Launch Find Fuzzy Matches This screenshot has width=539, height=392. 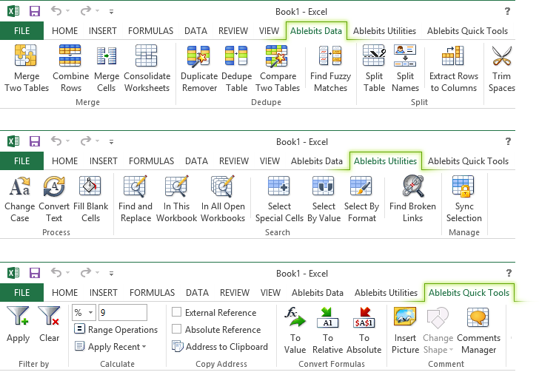point(329,57)
